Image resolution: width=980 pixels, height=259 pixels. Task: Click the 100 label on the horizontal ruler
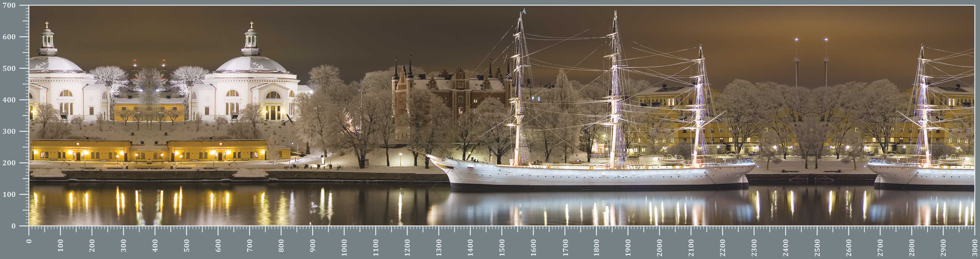pyautogui.click(x=61, y=246)
